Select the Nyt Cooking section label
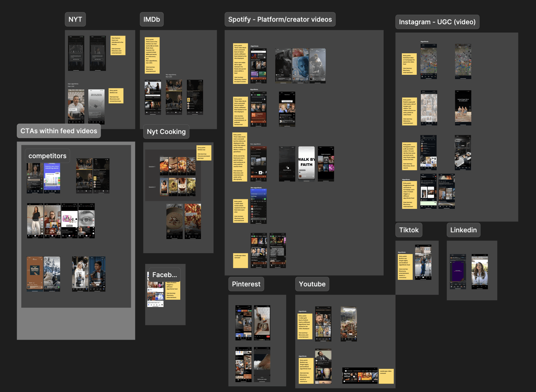Viewport: 536px width, 392px height. (x=166, y=132)
